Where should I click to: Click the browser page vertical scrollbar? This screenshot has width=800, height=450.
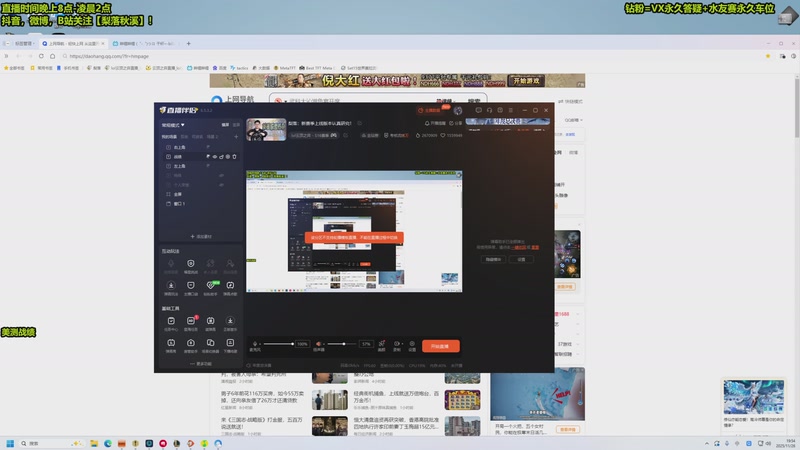click(796, 107)
